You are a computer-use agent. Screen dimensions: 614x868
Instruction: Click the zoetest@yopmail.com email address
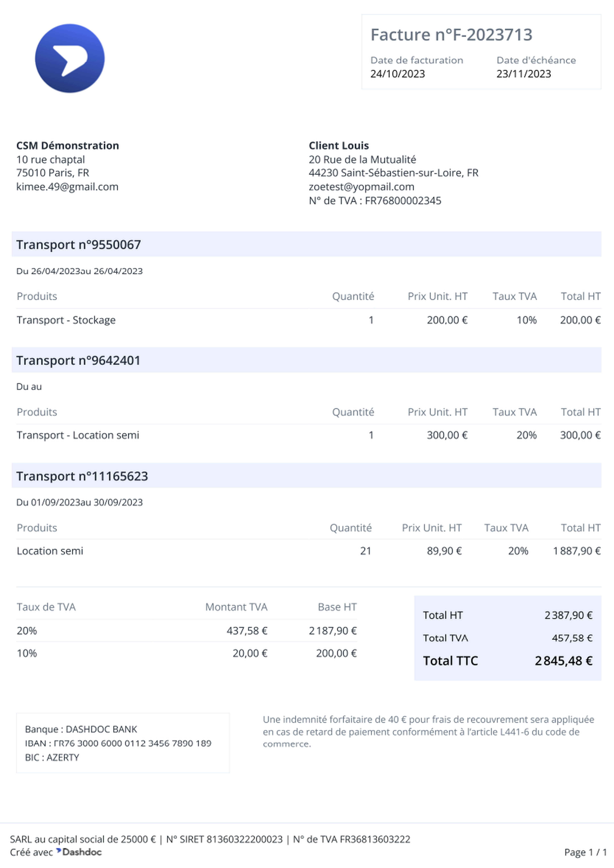point(361,187)
